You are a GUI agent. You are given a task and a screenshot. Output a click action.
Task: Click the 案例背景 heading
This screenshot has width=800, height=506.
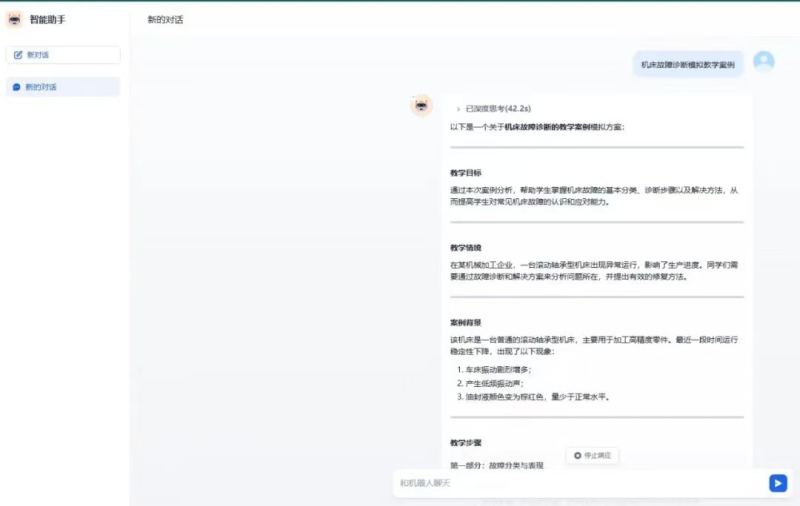465,322
